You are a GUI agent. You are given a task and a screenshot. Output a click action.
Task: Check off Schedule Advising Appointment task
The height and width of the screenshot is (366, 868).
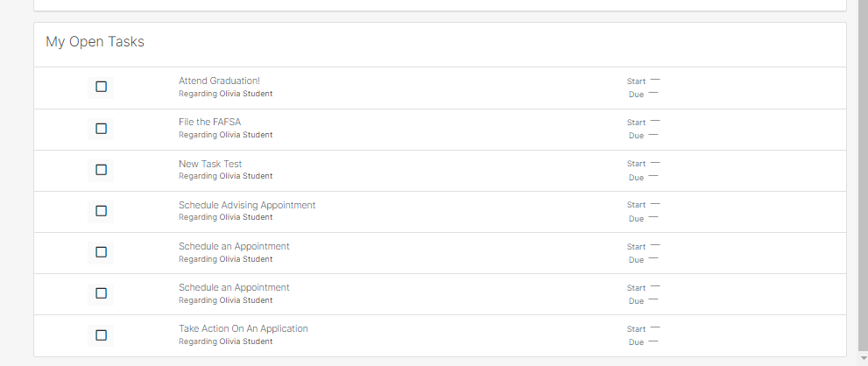coord(101,211)
